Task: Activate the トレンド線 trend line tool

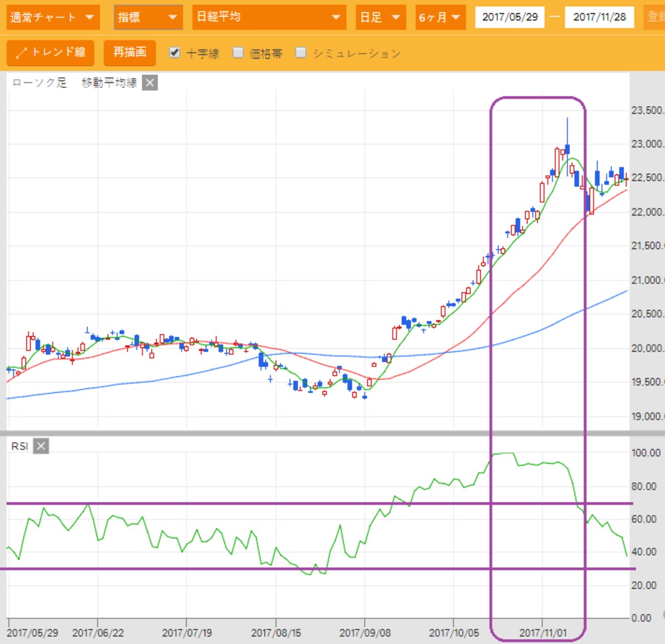Action: tap(50, 53)
